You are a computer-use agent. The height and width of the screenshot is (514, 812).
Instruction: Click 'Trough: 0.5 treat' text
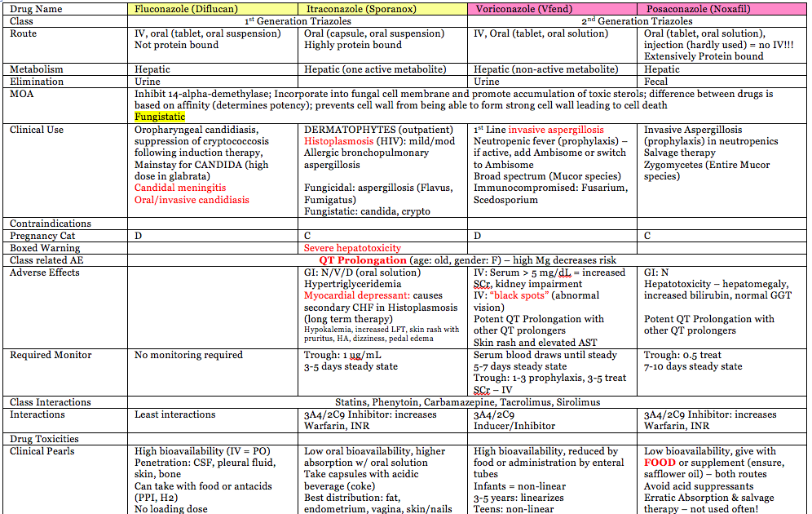(x=682, y=355)
